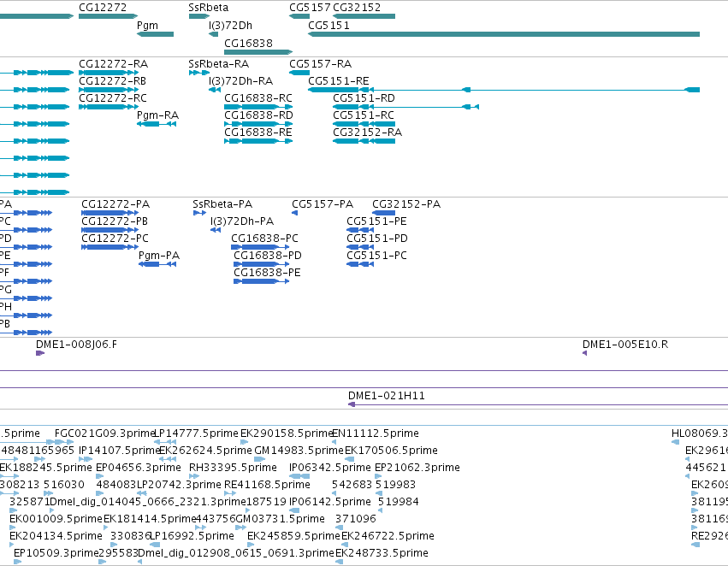Click transcript label CG5151-RD
728x566 pixels.
click(364, 97)
